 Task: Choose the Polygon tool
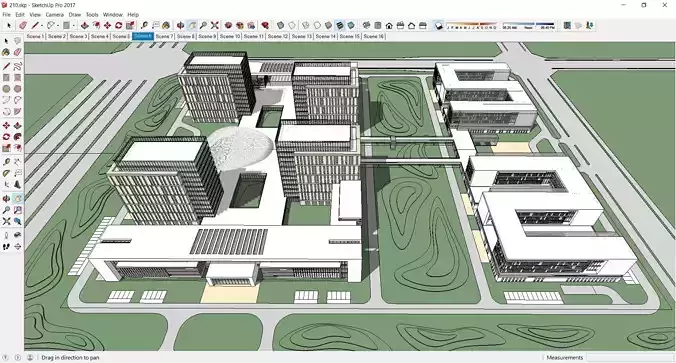click(17, 89)
